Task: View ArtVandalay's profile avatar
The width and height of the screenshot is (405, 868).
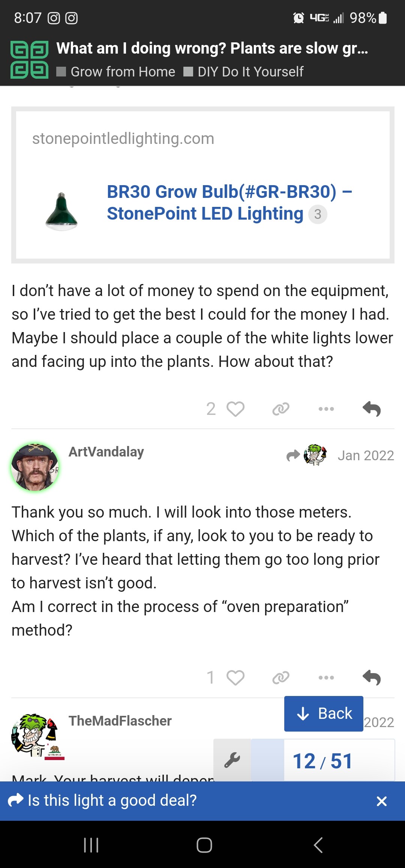Action: coord(35,467)
